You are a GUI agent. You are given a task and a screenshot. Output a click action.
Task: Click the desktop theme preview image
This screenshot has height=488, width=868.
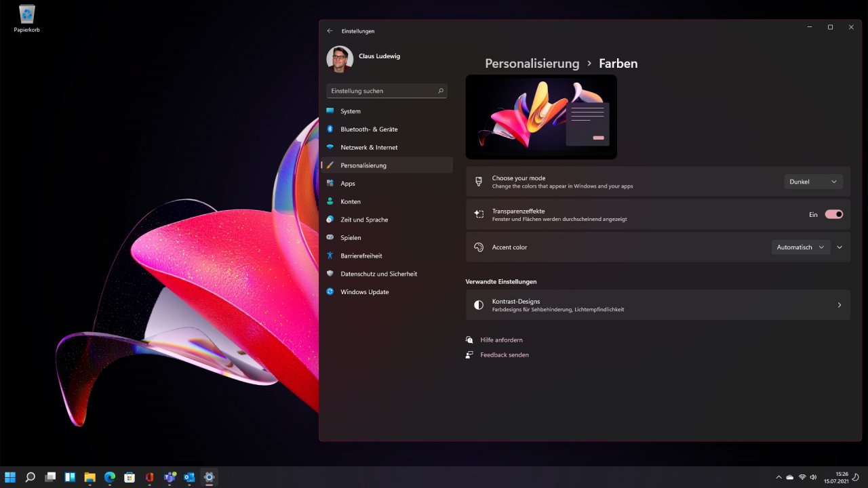(x=541, y=117)
